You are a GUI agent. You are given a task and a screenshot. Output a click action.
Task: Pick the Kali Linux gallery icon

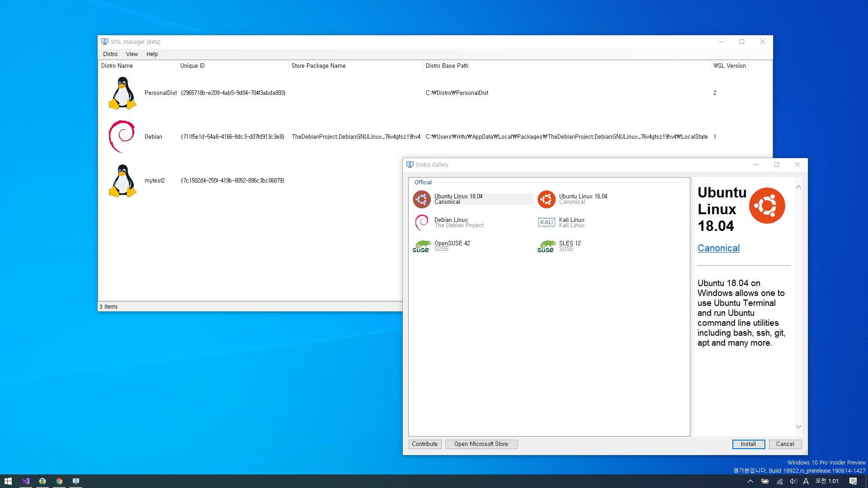tap(547, 222)
